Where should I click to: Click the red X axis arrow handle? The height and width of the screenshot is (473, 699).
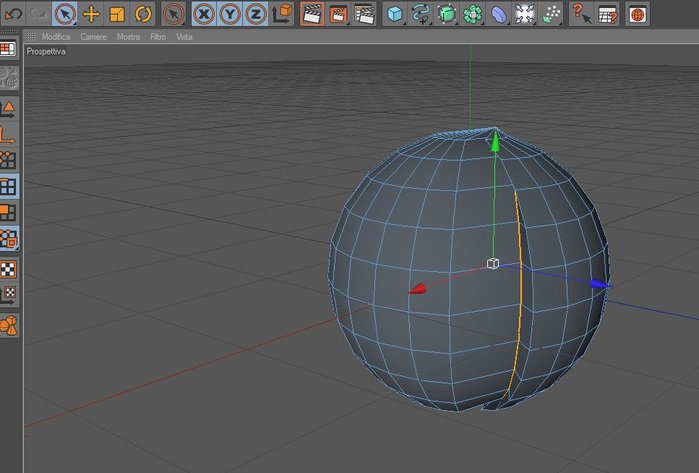pos(417,289)
